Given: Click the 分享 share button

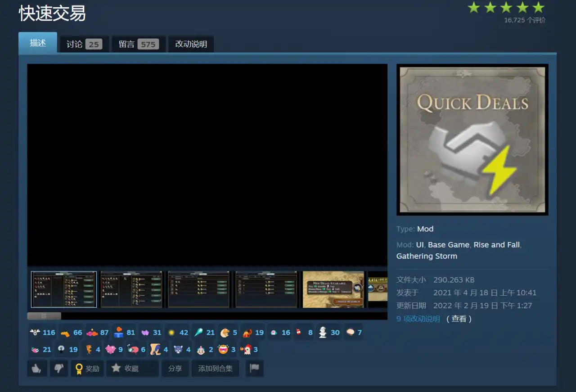Looking at the screenshot, I should coord(175,368).
